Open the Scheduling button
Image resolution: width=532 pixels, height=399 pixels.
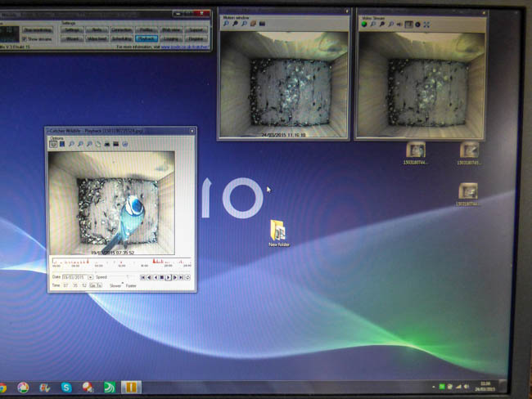pos(121,38)
